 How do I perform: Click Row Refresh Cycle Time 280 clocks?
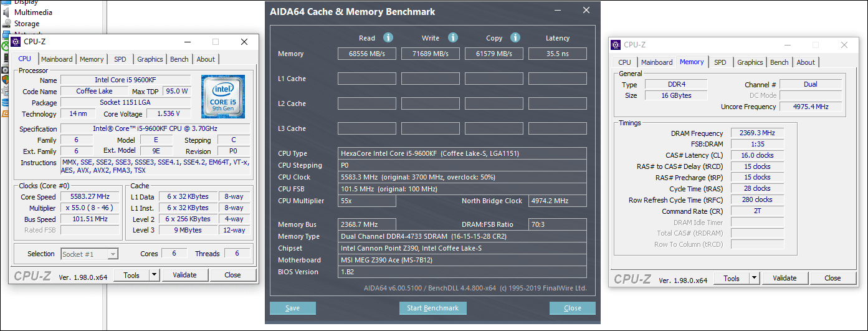click(757, 199)
